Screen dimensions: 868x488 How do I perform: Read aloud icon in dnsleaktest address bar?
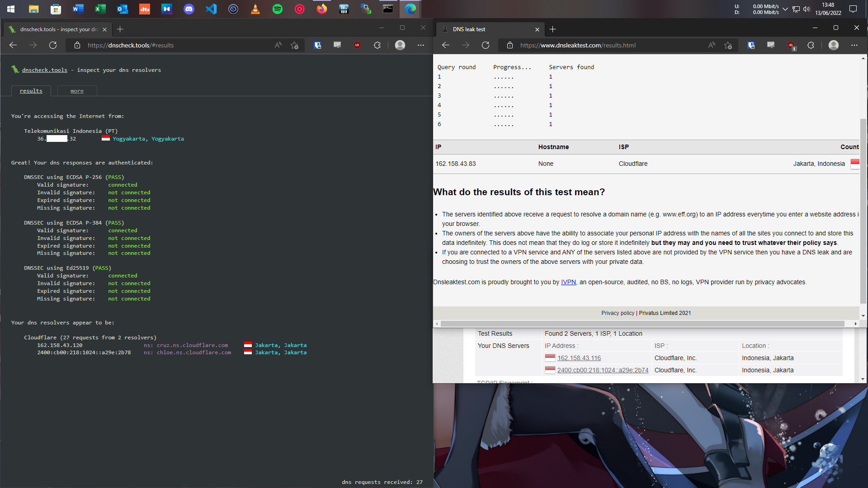click(x=712, y=45)
